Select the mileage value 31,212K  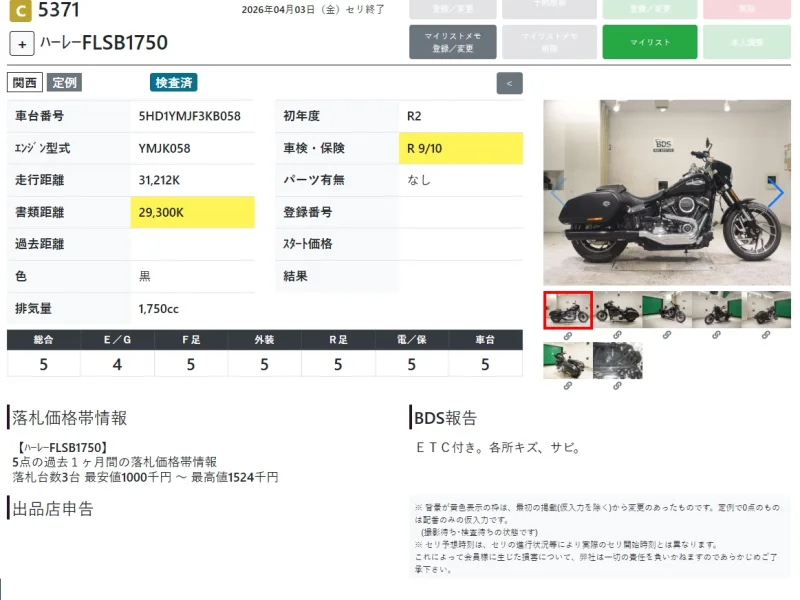coord(159,180)
